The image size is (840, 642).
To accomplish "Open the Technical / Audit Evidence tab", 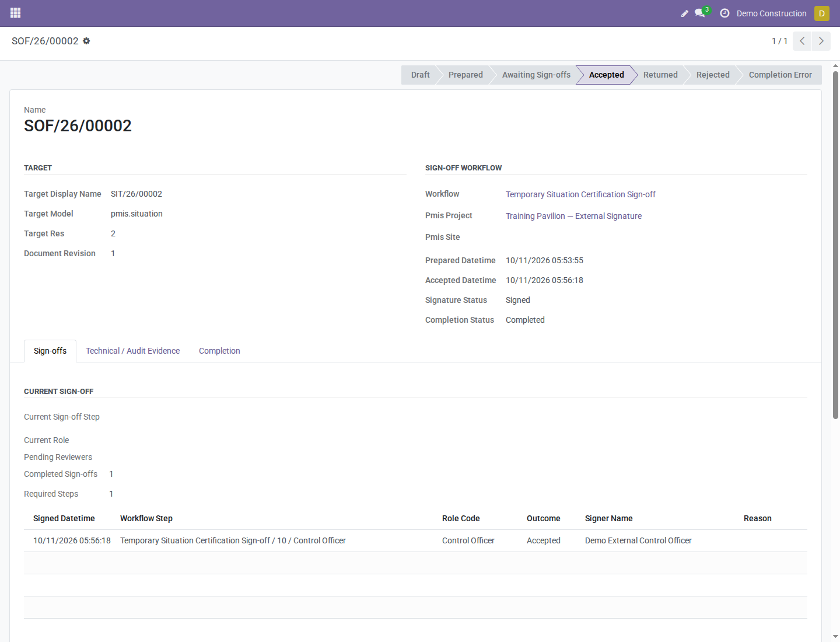I will click(x=132, y=351).
